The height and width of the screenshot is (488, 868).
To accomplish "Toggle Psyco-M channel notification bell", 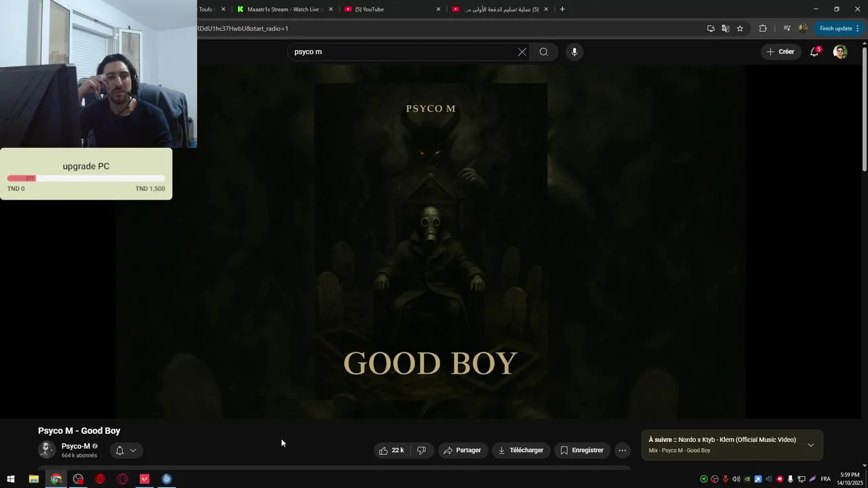I will tap(126, 450).
